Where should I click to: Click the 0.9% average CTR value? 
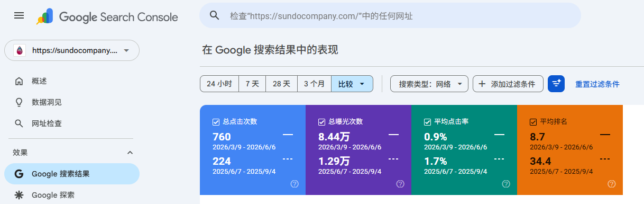click(435, 137)
